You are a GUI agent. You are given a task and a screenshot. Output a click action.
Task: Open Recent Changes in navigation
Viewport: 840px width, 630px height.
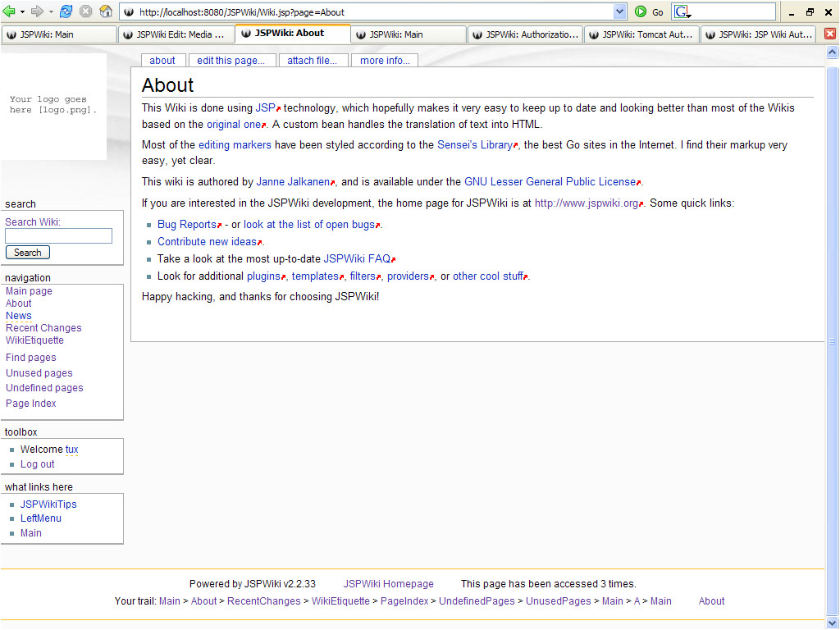click(43, 328)
